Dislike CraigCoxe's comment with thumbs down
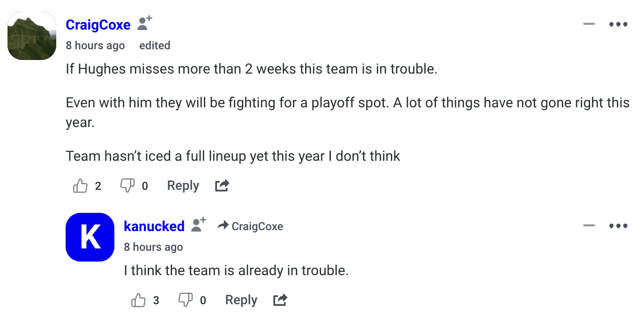Viewport: 644px width, 315px height. point(127,186)
